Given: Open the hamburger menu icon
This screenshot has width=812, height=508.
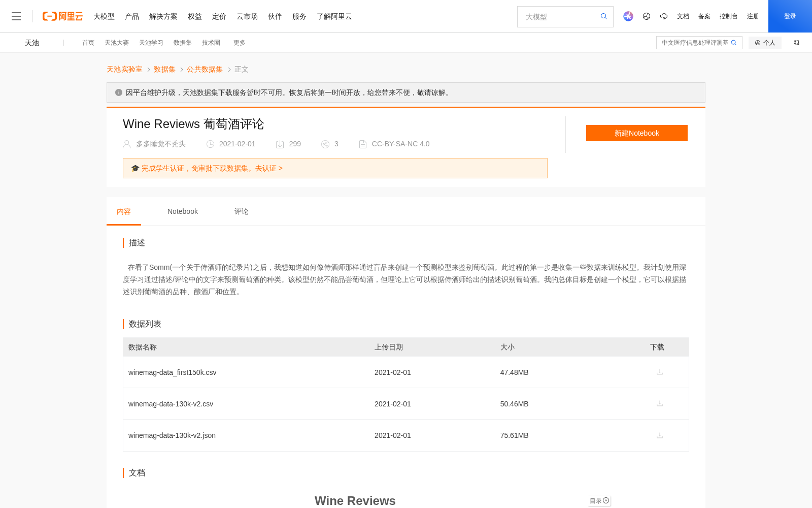Looking at the screenshot, I should (16, 16).
